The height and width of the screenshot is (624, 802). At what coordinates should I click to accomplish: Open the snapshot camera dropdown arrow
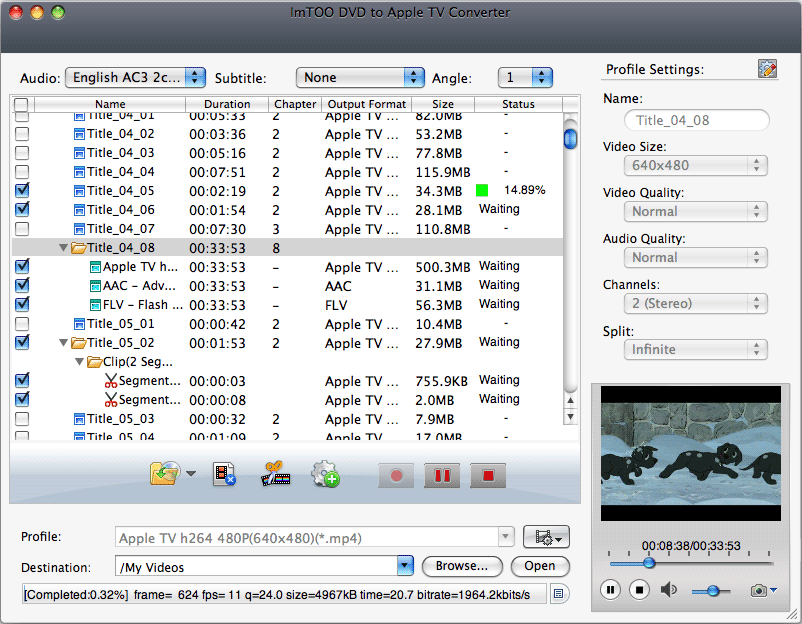point(773,590)
